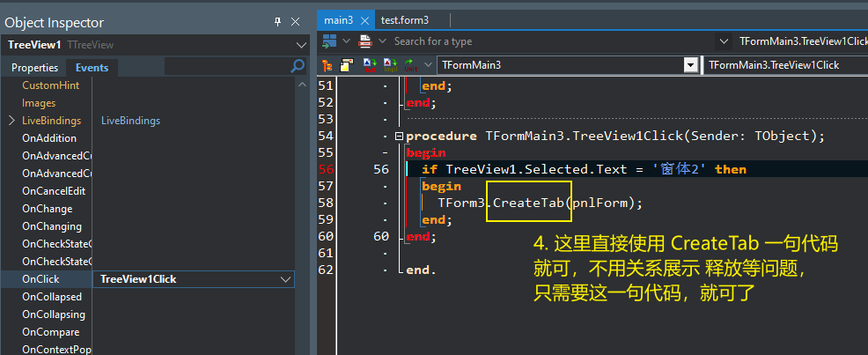The width and height of the screenshot is (868, 355).
Task: Open the TreeView1Click handler dropdown arrow
Action: tap(285, 279)
